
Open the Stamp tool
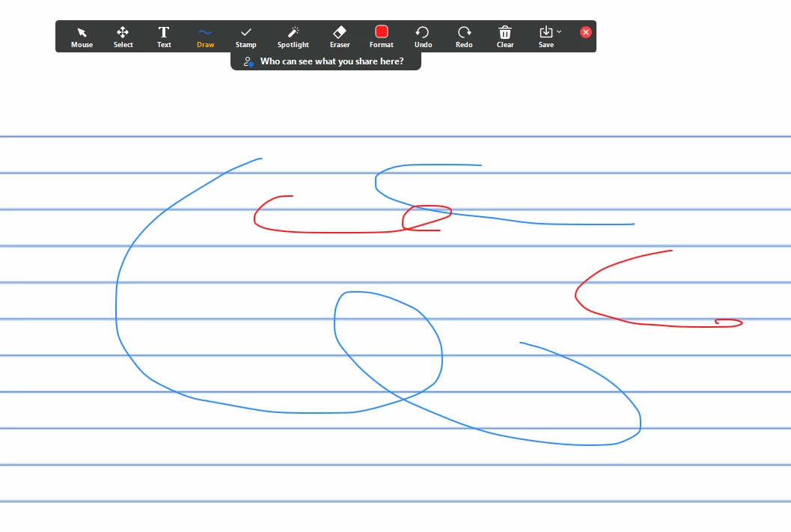[245, 37]
